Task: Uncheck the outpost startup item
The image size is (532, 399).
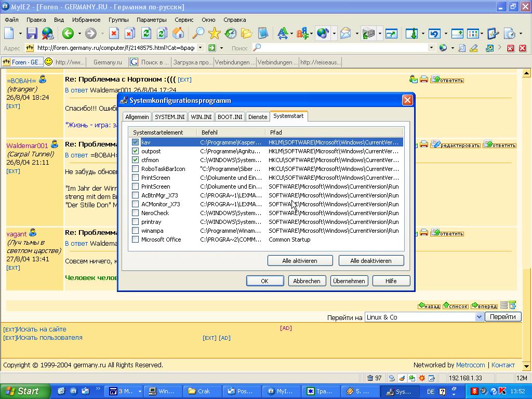Action: pos(136,151)
